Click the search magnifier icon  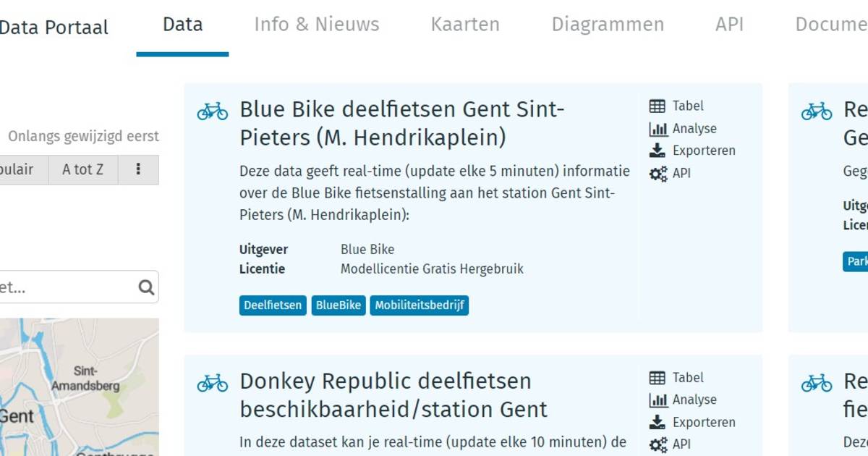point(146,288)
